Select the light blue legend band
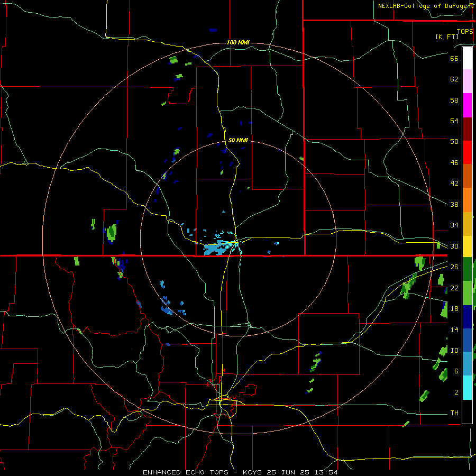 [x=467, y=364]
